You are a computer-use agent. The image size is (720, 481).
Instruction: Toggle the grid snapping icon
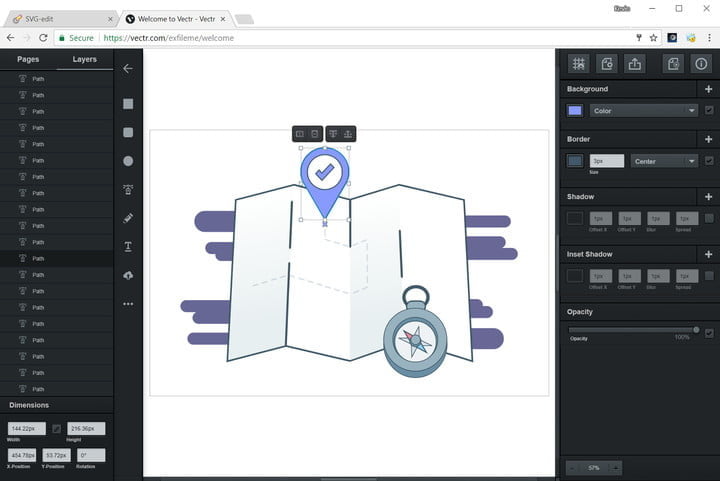coord(578,64)
